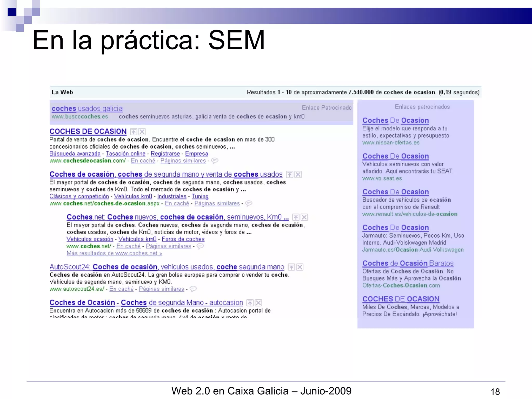The image size is (532, 399).
Task: Click the 'www.buscocoches.es' sponsored URL
Action: point(80,117)
